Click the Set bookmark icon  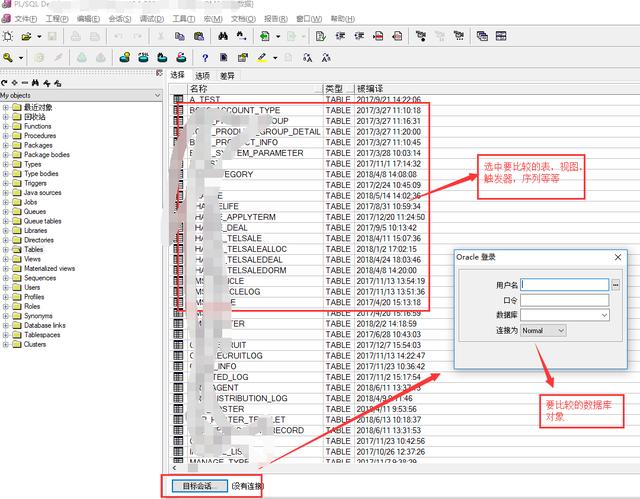pos(421,36)
